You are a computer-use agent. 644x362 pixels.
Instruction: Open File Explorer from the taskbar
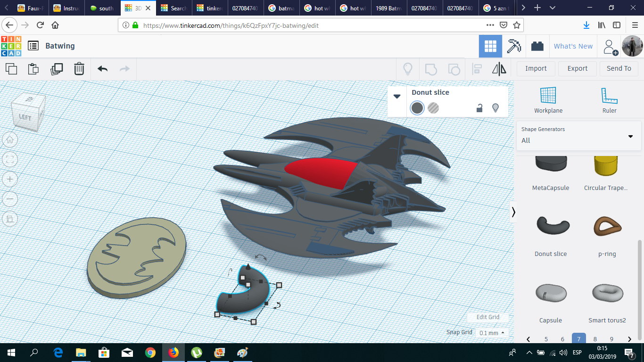click(81, 353)
